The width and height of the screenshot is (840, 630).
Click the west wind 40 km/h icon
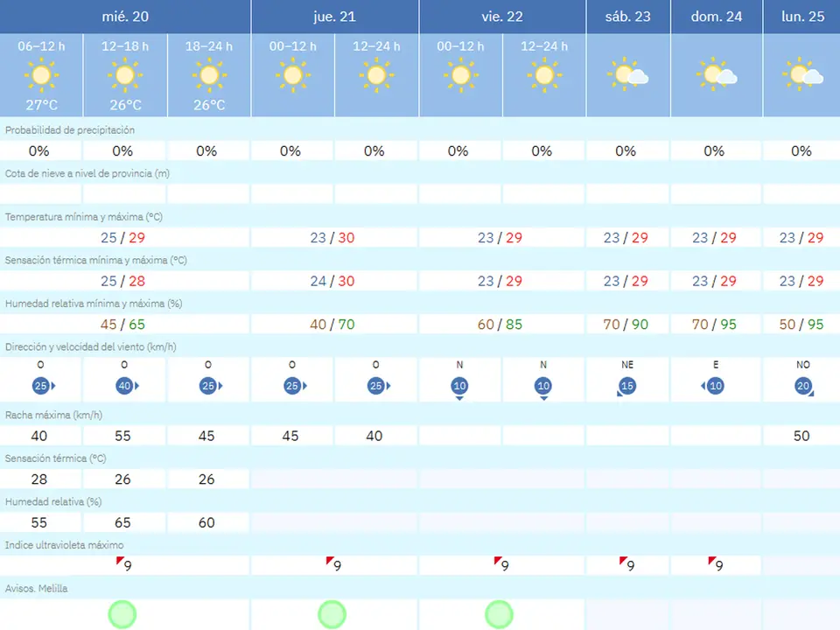(128, 386)
